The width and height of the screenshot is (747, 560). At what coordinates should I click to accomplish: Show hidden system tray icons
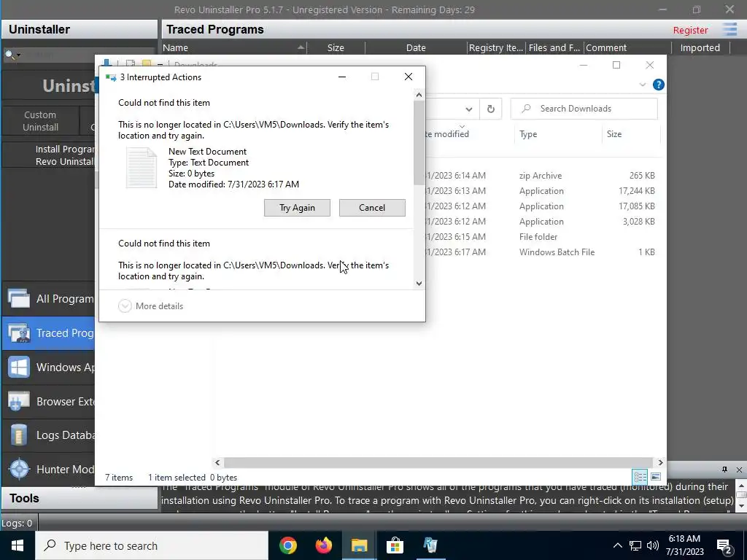click(x=617, y=545)
